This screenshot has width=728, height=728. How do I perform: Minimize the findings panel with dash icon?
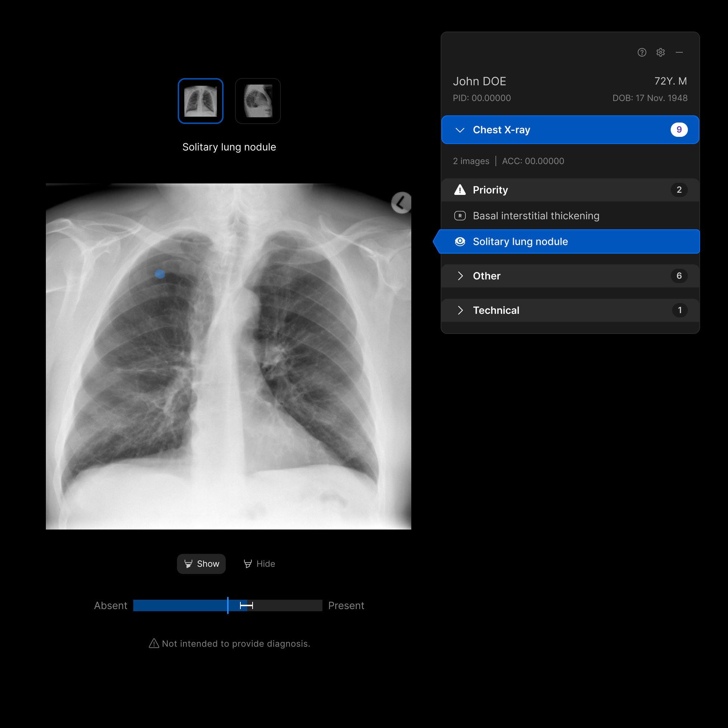point(679,52)
